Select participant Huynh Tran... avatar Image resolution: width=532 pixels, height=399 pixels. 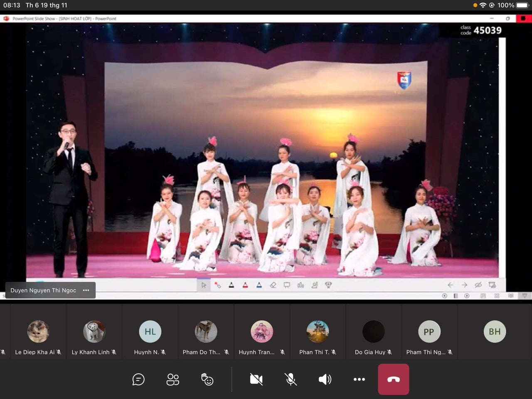point(262,331)
